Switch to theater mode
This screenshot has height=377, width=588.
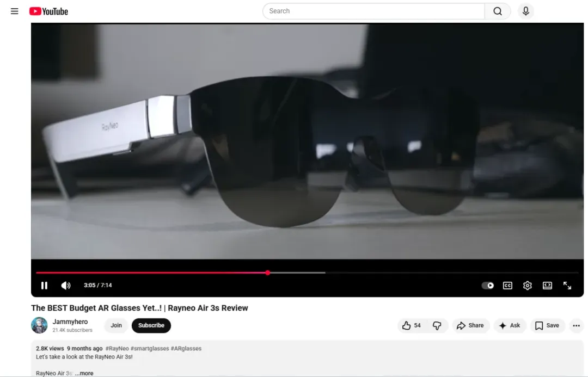[x=547, y=286]
